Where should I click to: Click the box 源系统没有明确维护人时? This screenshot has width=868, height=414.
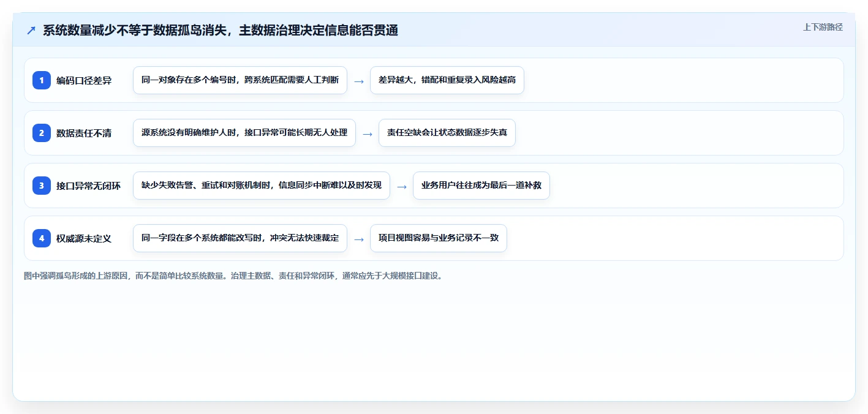pyautogui.click(x=244, y=133)
